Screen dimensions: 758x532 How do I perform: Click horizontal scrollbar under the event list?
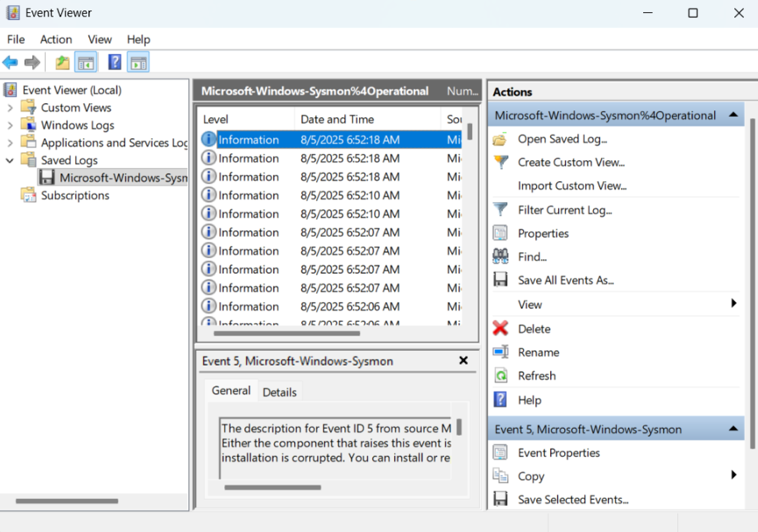289,333
